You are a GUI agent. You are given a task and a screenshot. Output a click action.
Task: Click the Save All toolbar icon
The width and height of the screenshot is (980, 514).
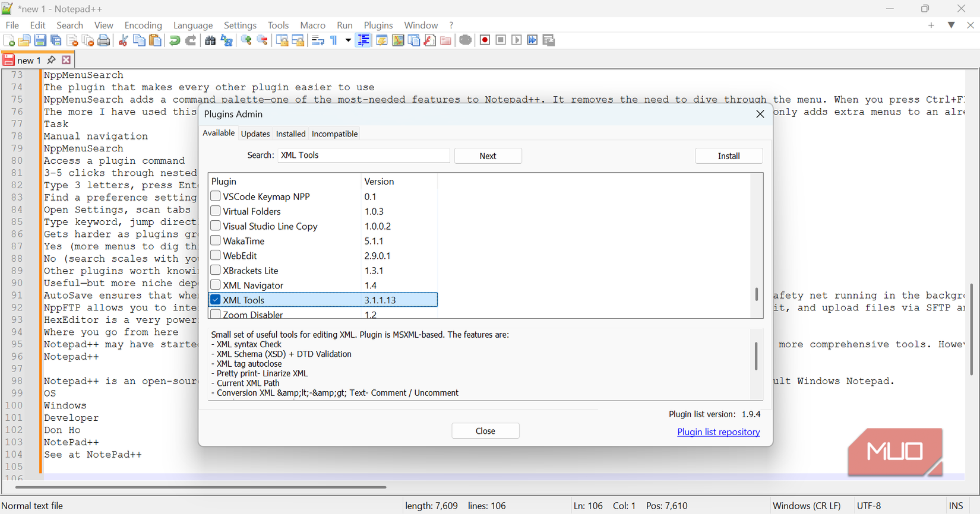pyautogui.click(x=56, y=40)
